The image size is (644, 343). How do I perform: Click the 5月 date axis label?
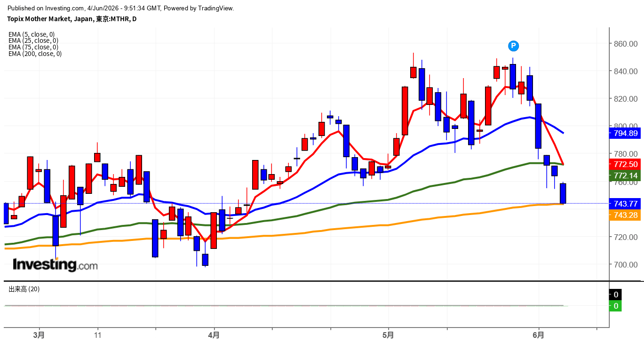(388, 335)
